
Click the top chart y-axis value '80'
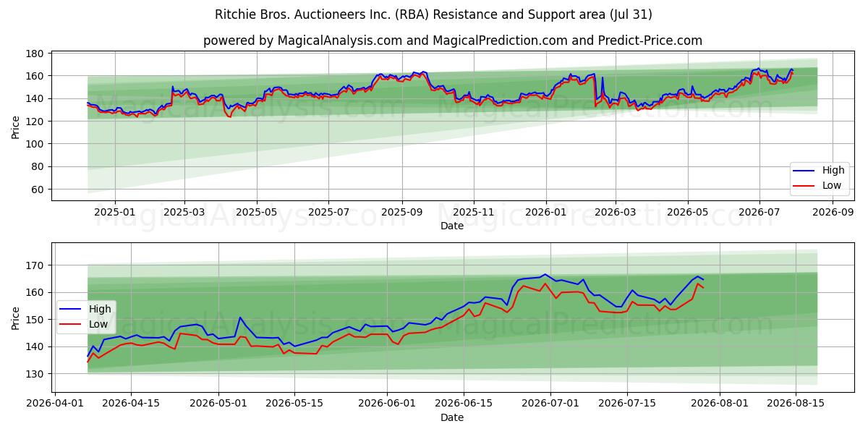(x=39, y=166)
